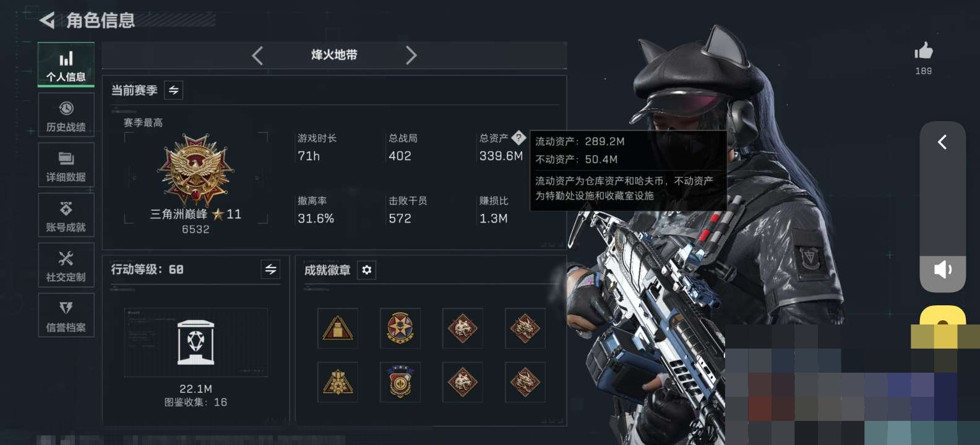Viewport: 980px width, 445px height.
Task: Select the 详细数据 sidebar icon
Action: click(x=66, y=165)
